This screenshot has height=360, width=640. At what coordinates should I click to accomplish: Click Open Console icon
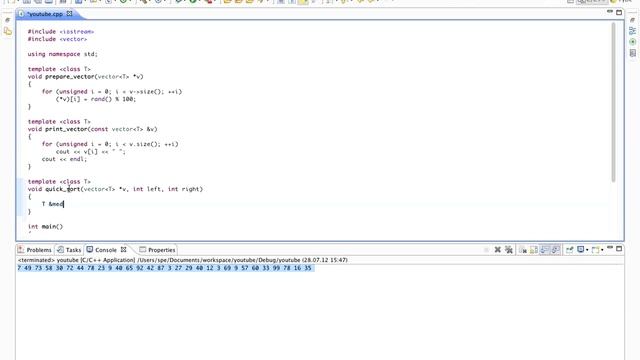[x=595, y=250]
